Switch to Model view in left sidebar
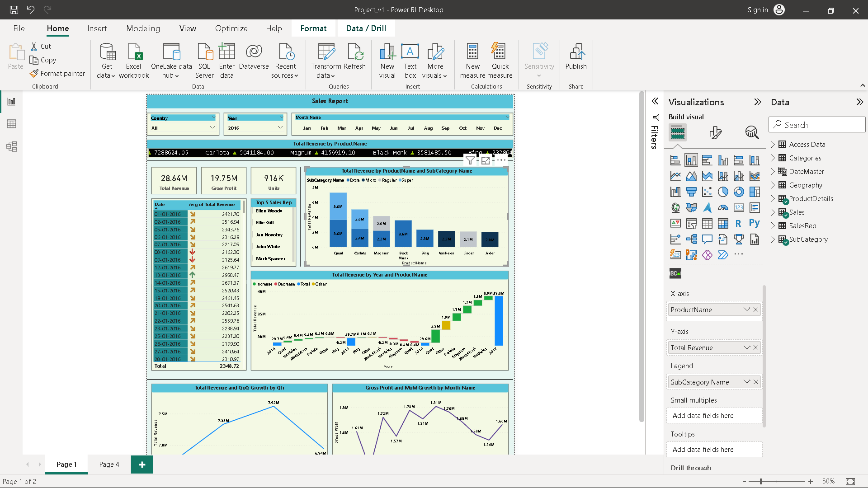 (x=11, y=145)
